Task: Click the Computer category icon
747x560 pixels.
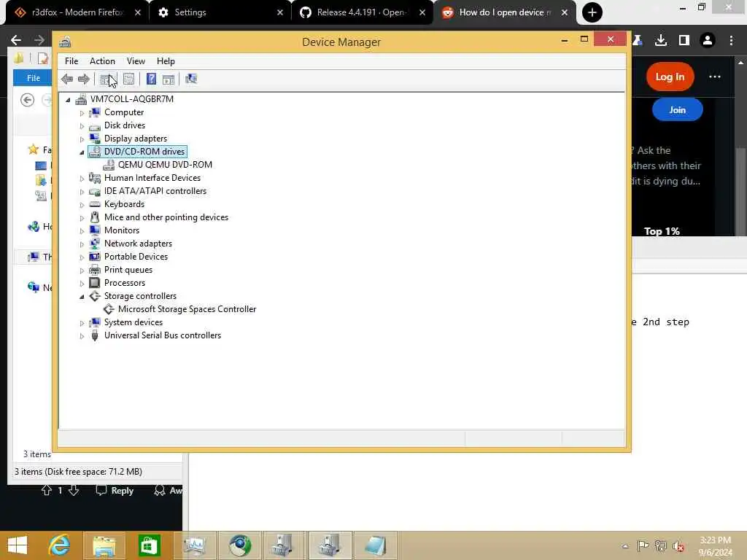Action: click(95, 112)
